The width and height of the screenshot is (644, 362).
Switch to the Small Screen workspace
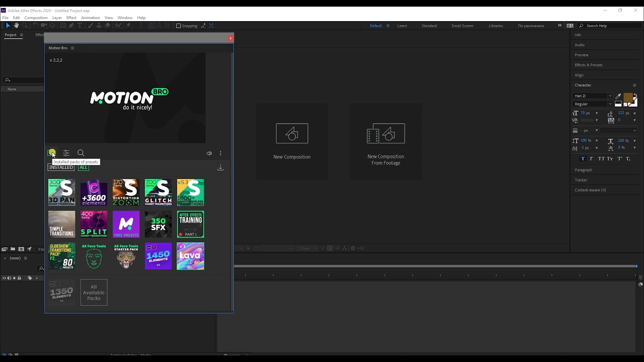pyautogui.click(x=462, y=26)
